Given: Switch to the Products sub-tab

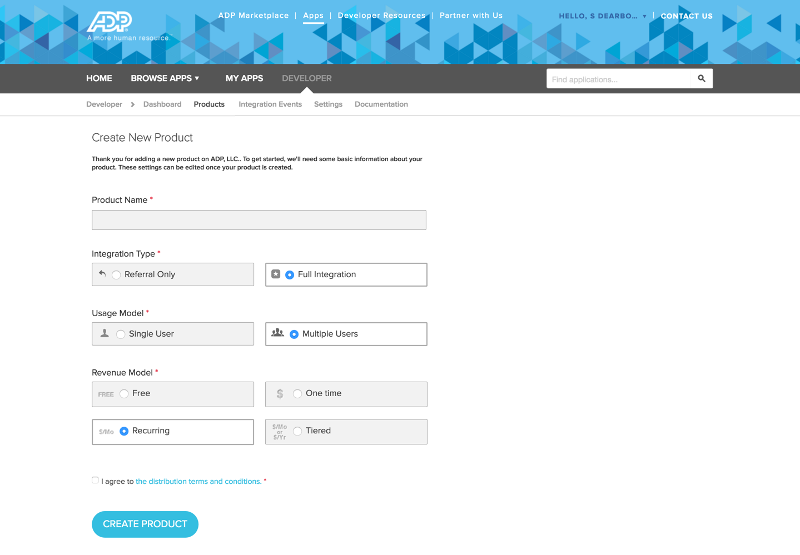Looking at the screenshot, I should (x=209, y=105).
